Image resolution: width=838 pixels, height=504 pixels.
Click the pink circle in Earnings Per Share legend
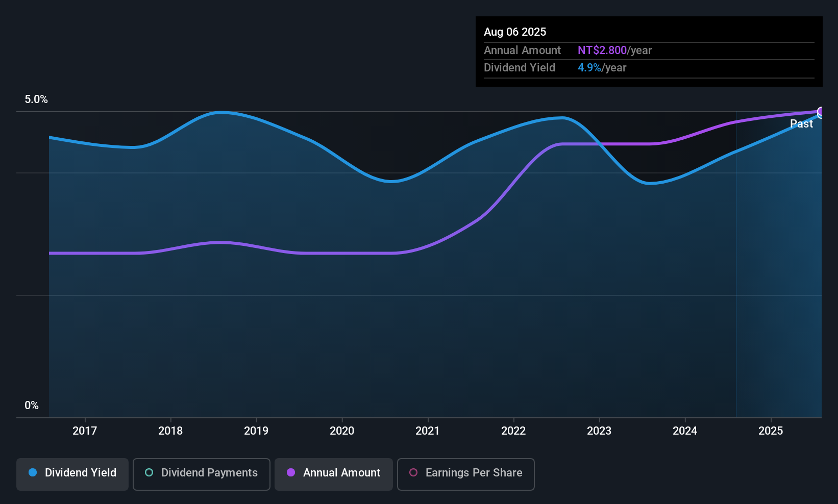pos(413,472)
